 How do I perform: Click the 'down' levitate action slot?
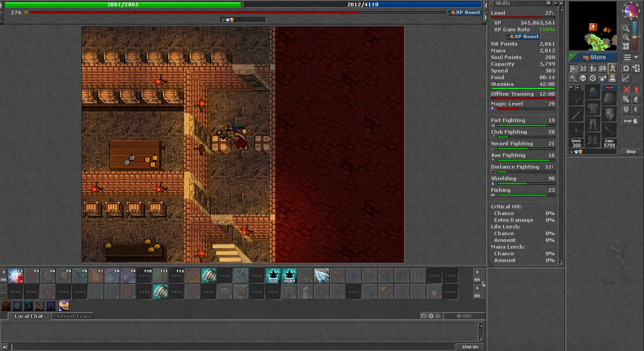tap(290, 276)
